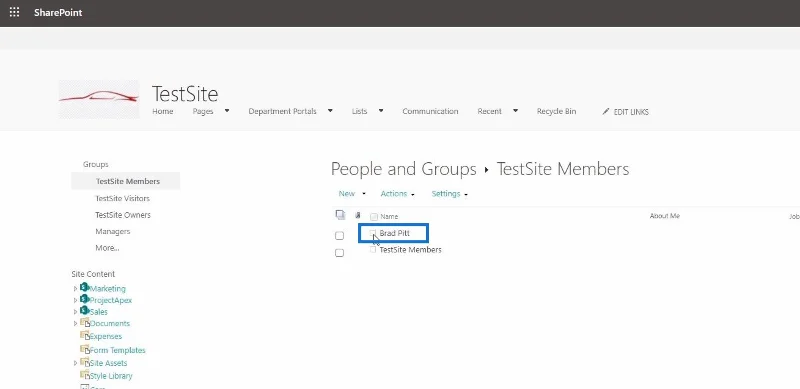
Task: Open the Marketing subsite link
Action: (108, 288)
